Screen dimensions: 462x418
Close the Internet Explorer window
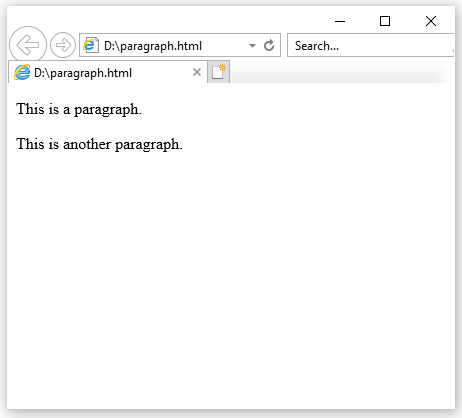[431, 21]
